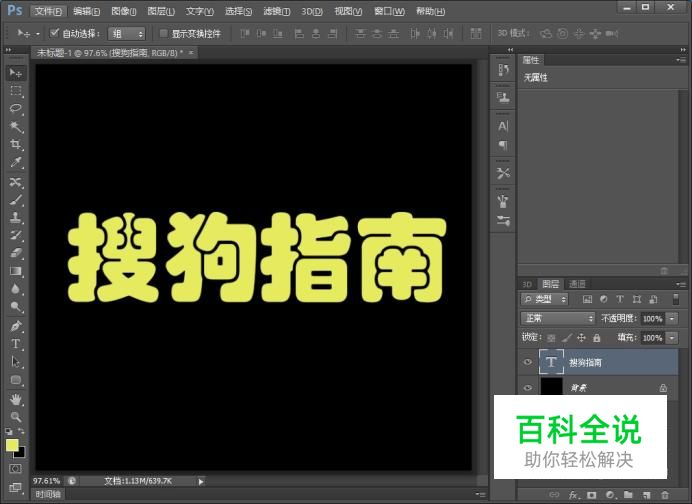The height and width of the screenshot is (504, 692).
Task: Add layer style with fx button
Action: click(x=574, y=495)
